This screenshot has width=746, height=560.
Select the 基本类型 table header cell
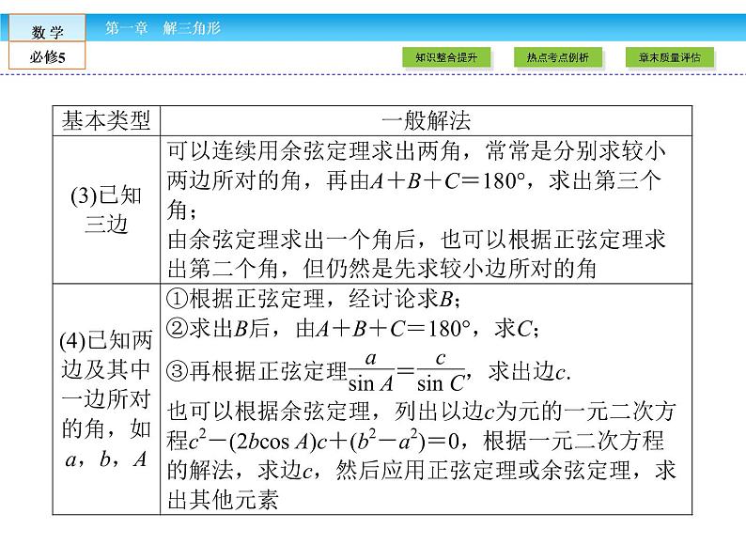106,121
